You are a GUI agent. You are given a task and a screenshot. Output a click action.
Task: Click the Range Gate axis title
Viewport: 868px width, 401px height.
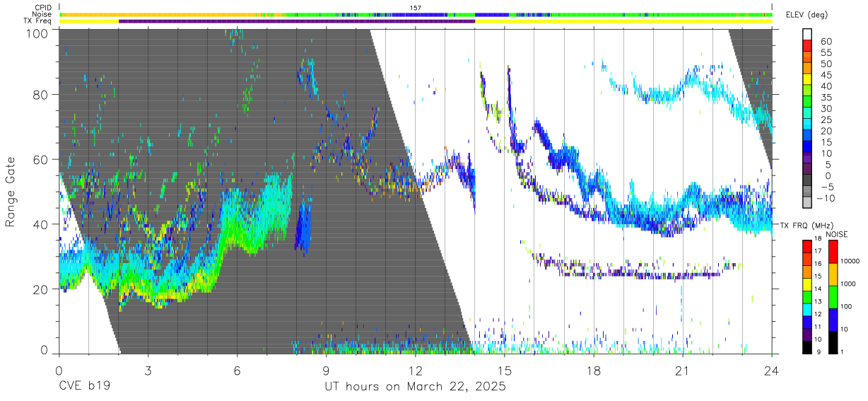(11, 192)
